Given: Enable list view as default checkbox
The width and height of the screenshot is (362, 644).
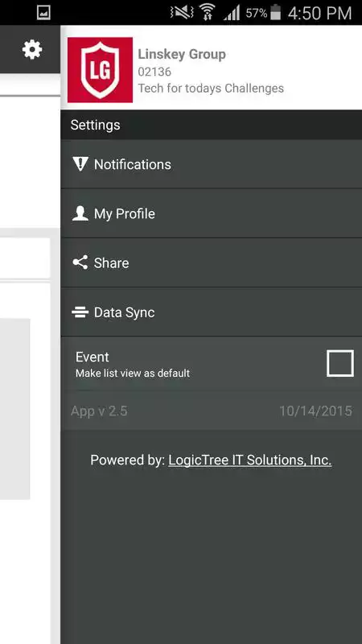Looking at the screenshot, I should pos(339,363).
